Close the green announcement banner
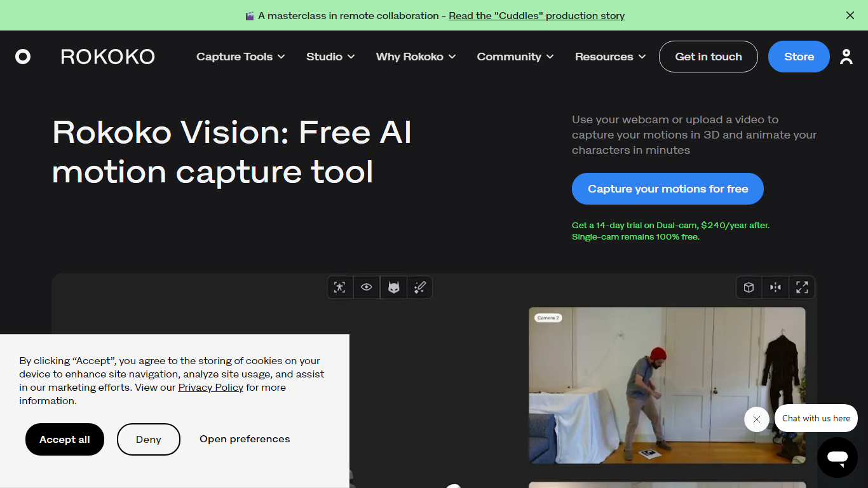 click(x=850, y=15)
